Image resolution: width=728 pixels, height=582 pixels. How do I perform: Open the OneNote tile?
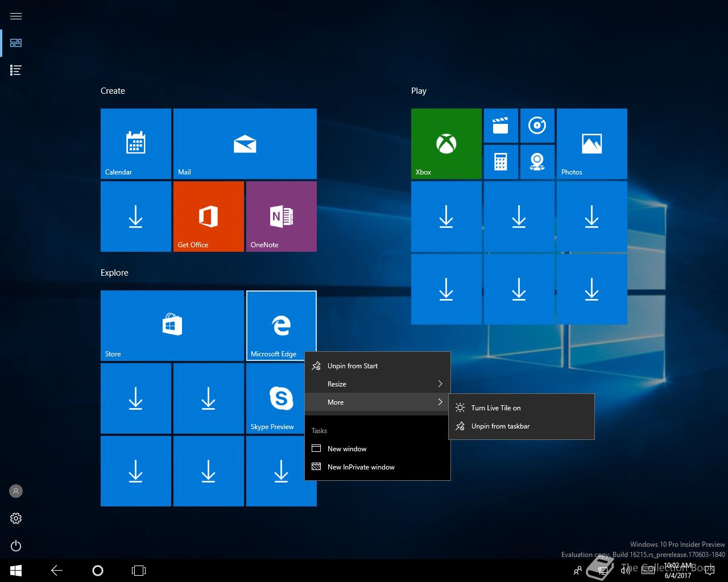[282, 217]
